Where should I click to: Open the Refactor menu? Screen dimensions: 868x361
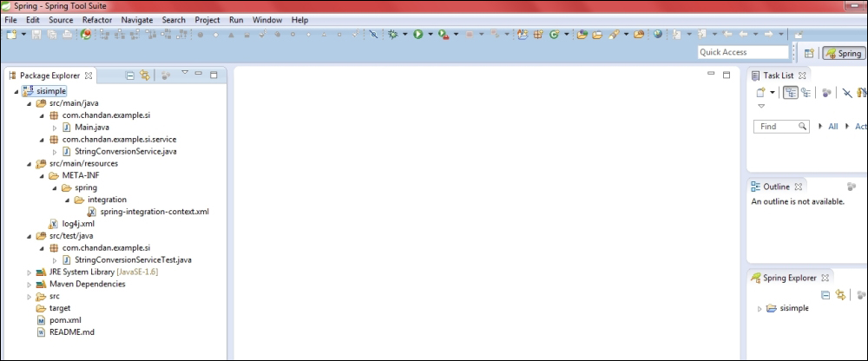[x=96, y=19]
